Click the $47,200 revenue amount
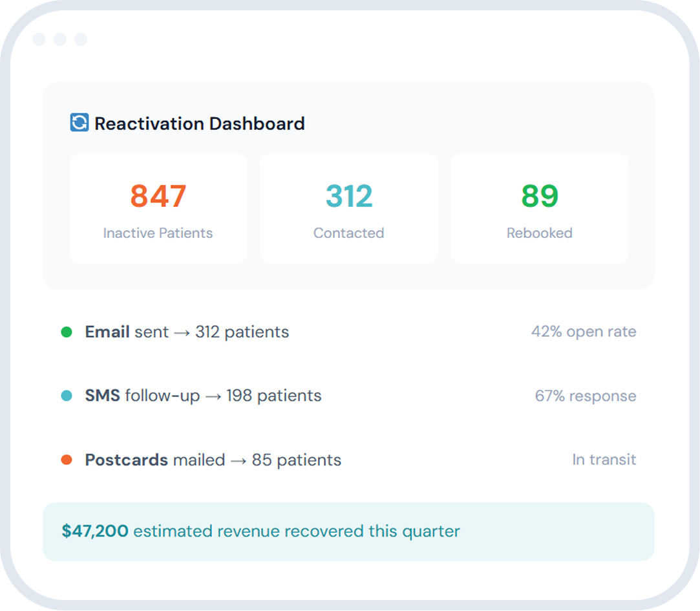This screenshot has height=611, width=700. (x=95, y=531)
